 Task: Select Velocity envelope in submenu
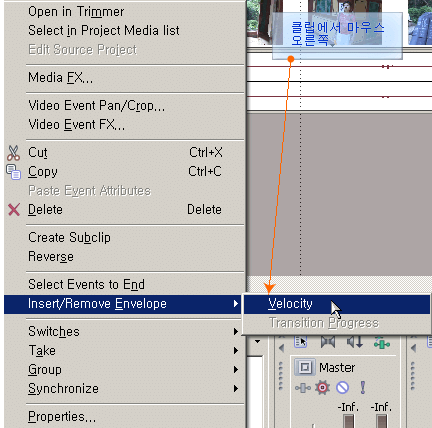pos(337,304)
